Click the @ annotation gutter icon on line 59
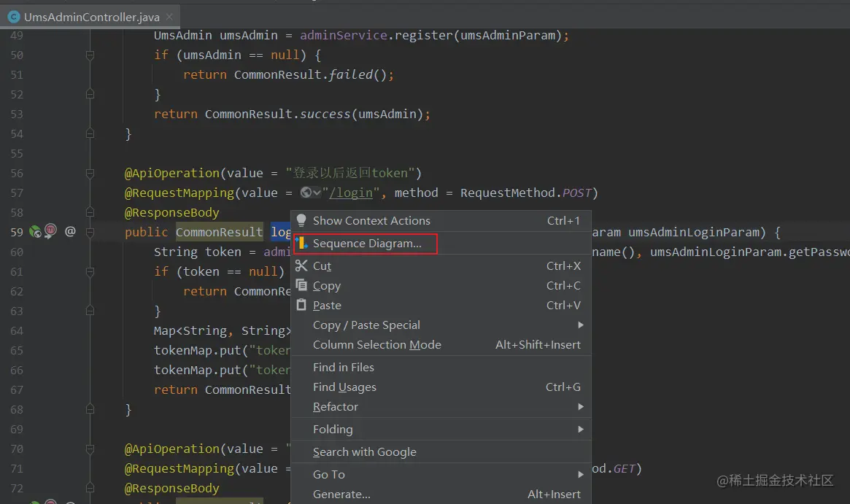The height and width of the screenshot is (504, 850). [70, 231]
